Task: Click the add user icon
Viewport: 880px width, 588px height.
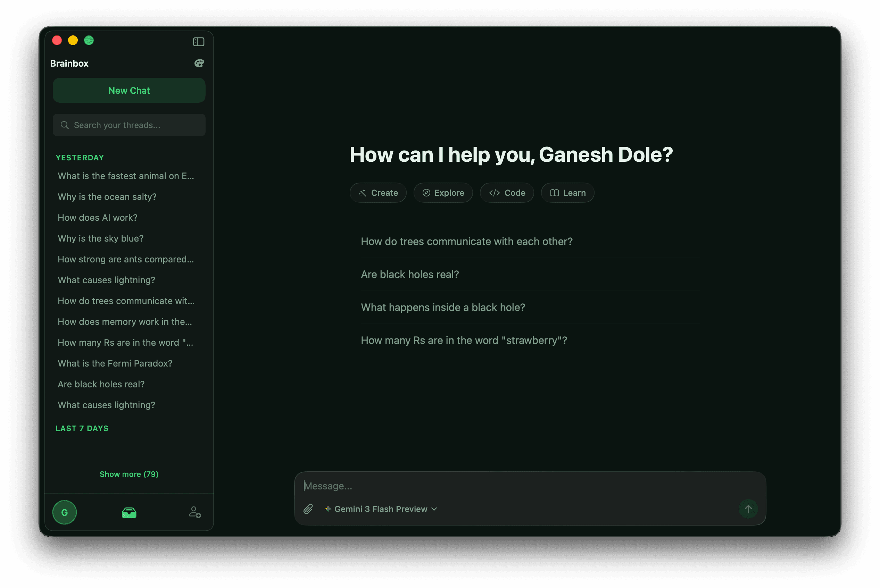Action: [x=195, y=512]
